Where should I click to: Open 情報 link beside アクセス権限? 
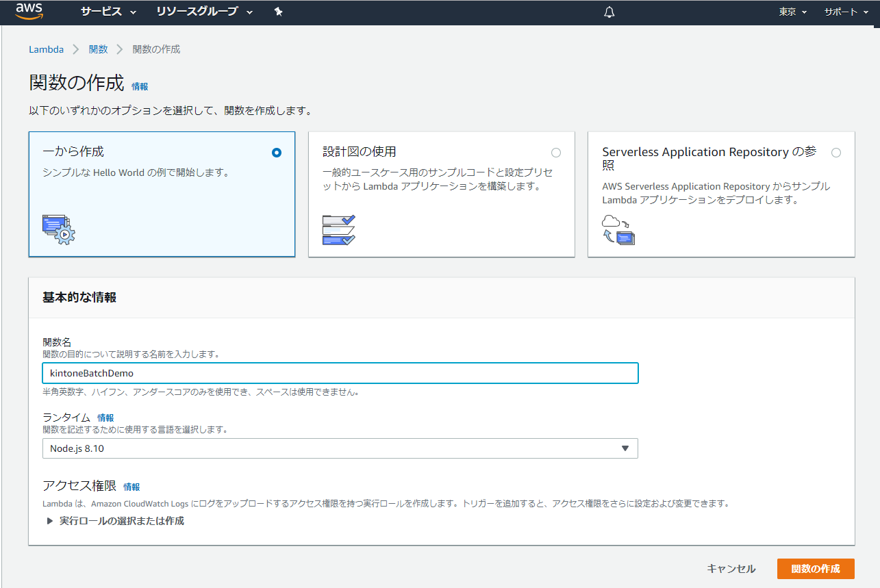131,487
